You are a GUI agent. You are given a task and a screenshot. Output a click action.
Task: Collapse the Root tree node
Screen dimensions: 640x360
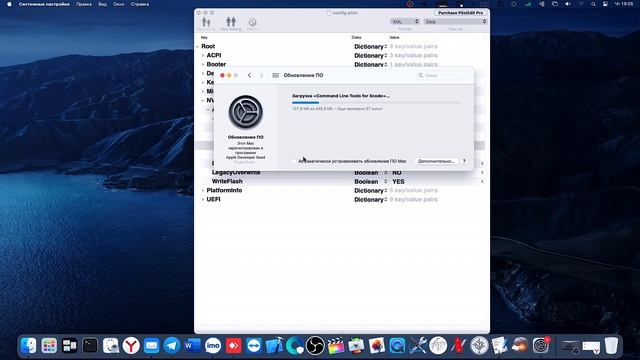click(x=198, y=47)
